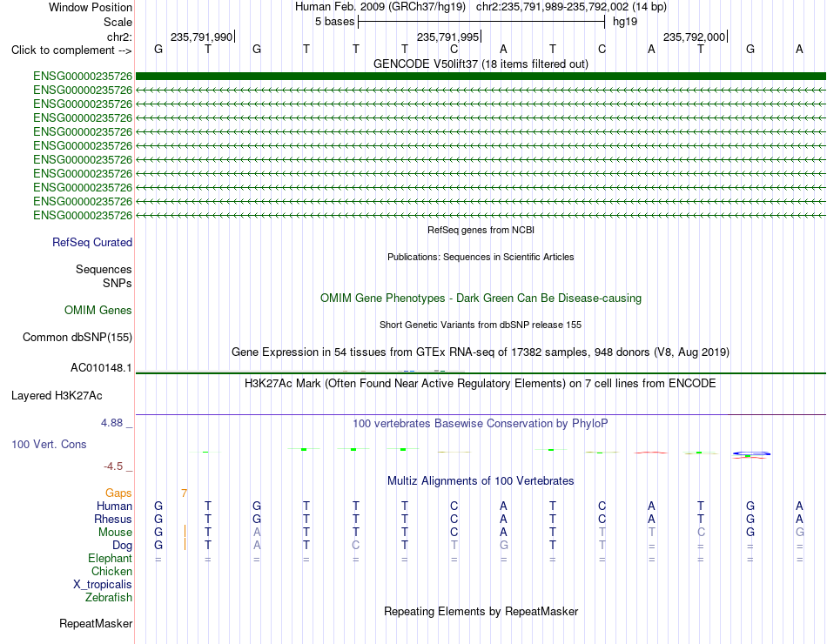Click 'RefSeq genes from NCBI' track title
This screenshot has height=644, width=827.
[x=481, y=230]
